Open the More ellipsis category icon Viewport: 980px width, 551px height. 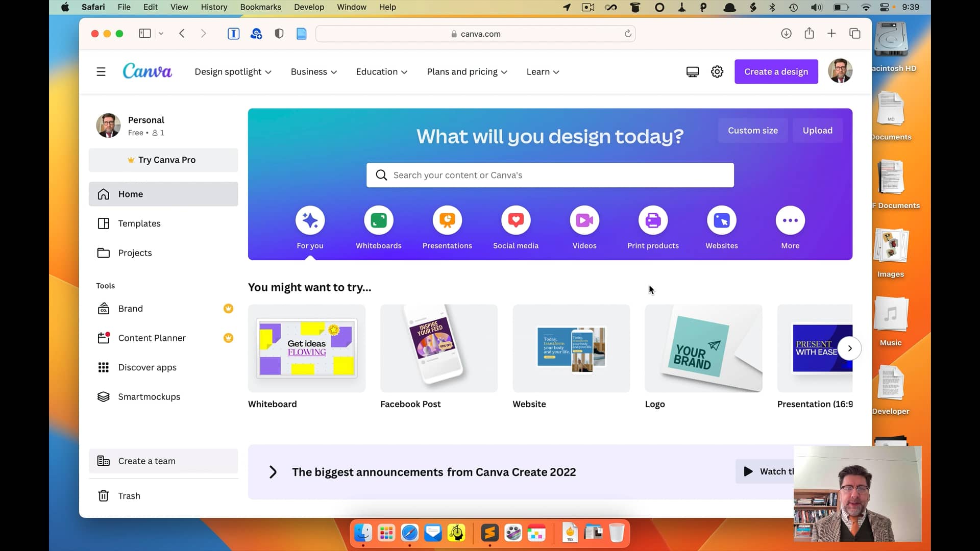[x=790, y=220]
